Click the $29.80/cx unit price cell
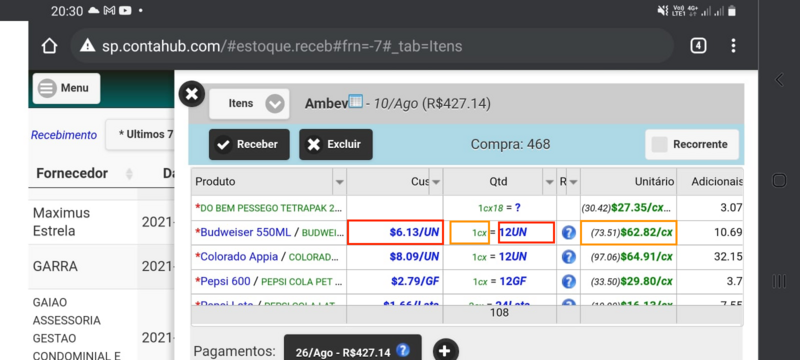The image size is (800, 360). point(629,281)
